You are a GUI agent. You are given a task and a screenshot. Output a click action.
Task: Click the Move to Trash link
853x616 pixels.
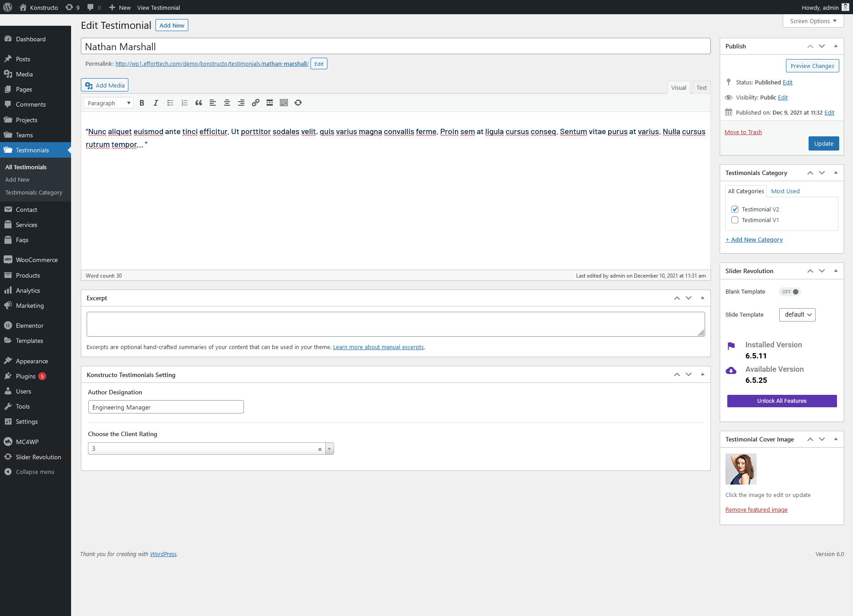743,132
